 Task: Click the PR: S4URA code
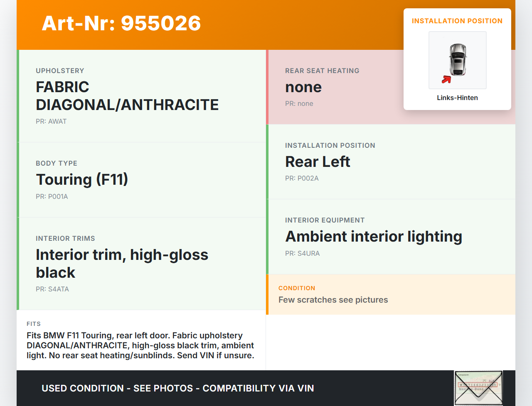[302, 254]
